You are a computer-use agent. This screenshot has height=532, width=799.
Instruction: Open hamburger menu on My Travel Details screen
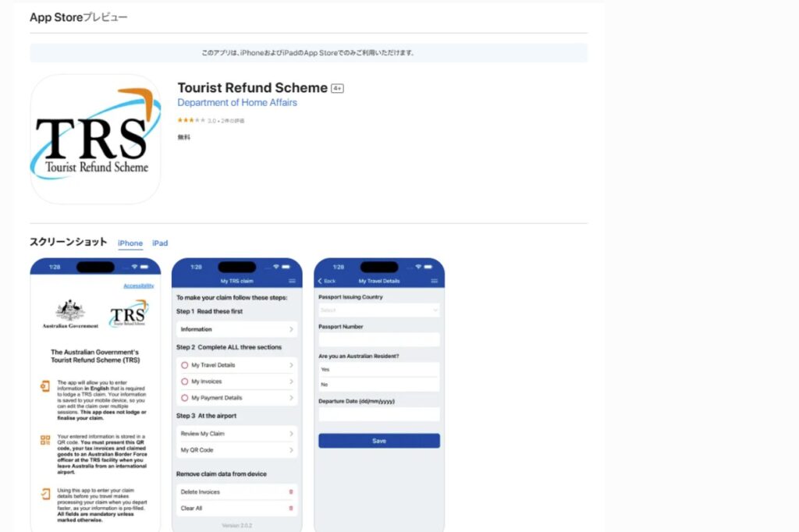point(434,281)
